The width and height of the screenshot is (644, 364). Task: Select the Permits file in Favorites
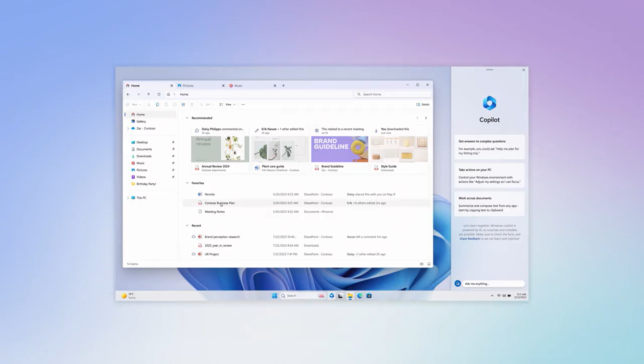coord(306,194)
